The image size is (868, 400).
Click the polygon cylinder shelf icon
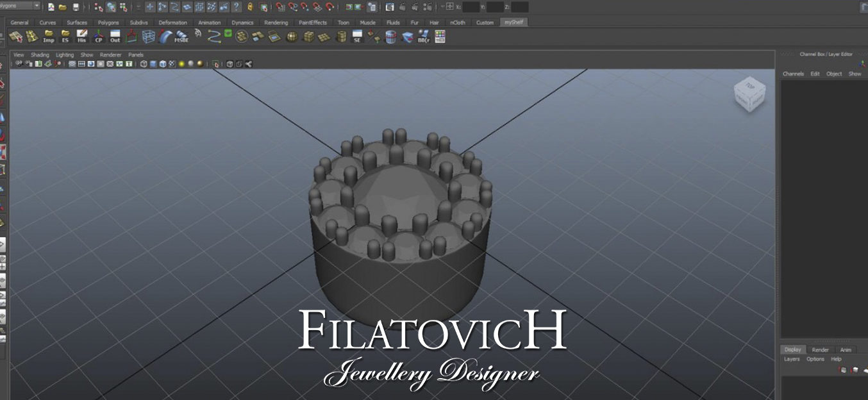click(x=341, y=37)
